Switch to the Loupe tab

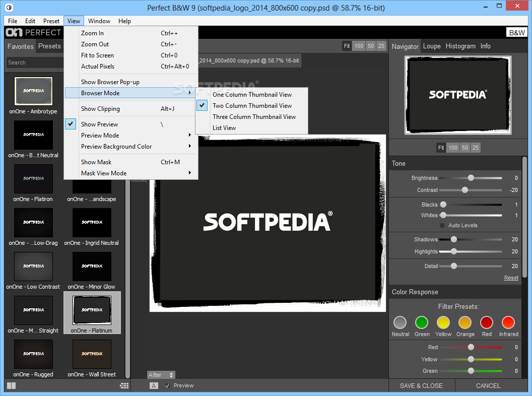432,46
